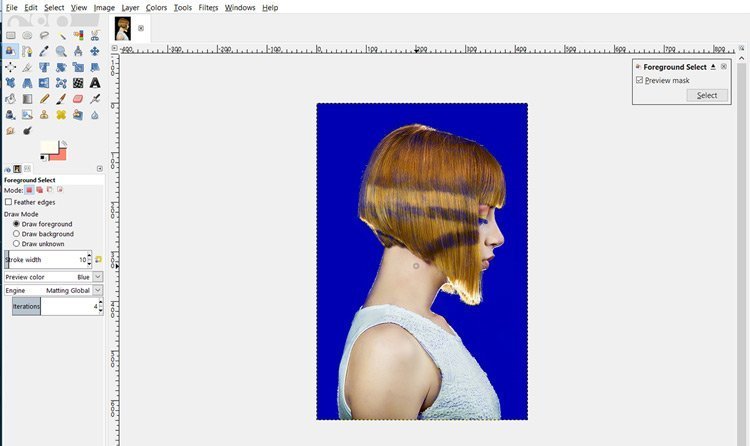Select the Free Select lasso tool
Viewport: 750px width, 446px height.
[x=44, y=35]
